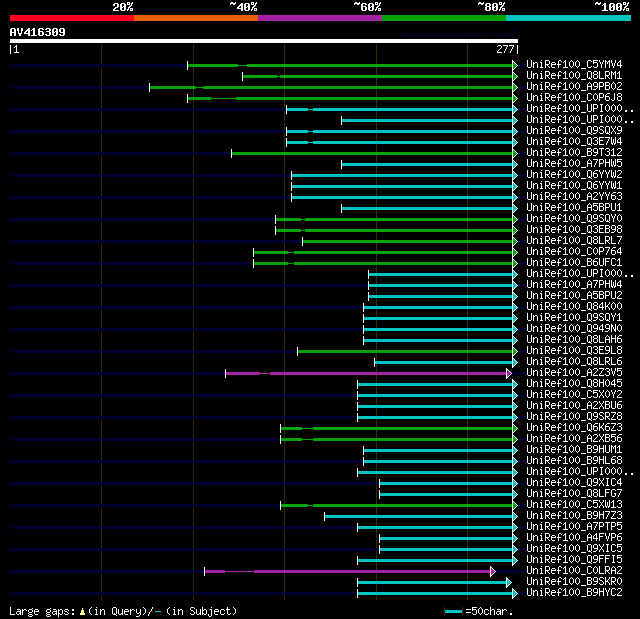Select the UniRef100_B6UFC1 label
This screenshot has width=640, height=619.
[574, 263]
